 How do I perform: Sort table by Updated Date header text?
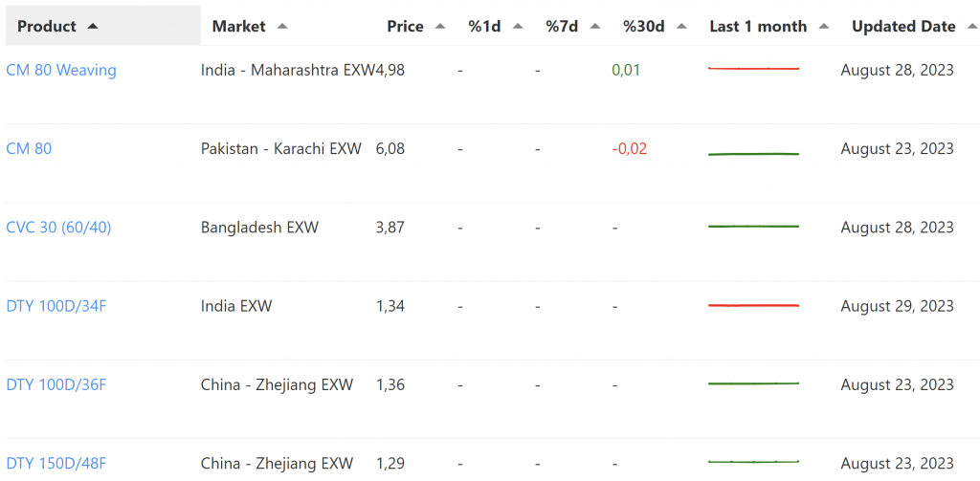pyautogui.click(x=903, y=27)
